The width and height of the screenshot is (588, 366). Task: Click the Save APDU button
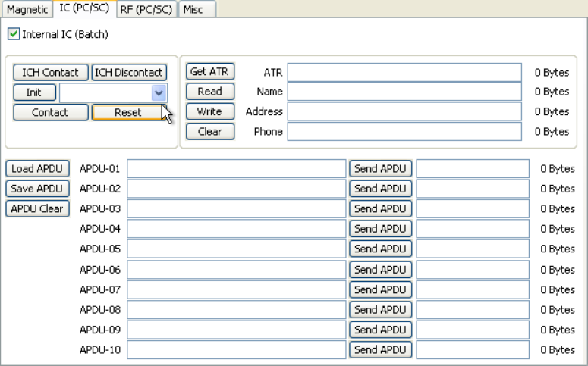pyautogui.click(x=37, y=189)
